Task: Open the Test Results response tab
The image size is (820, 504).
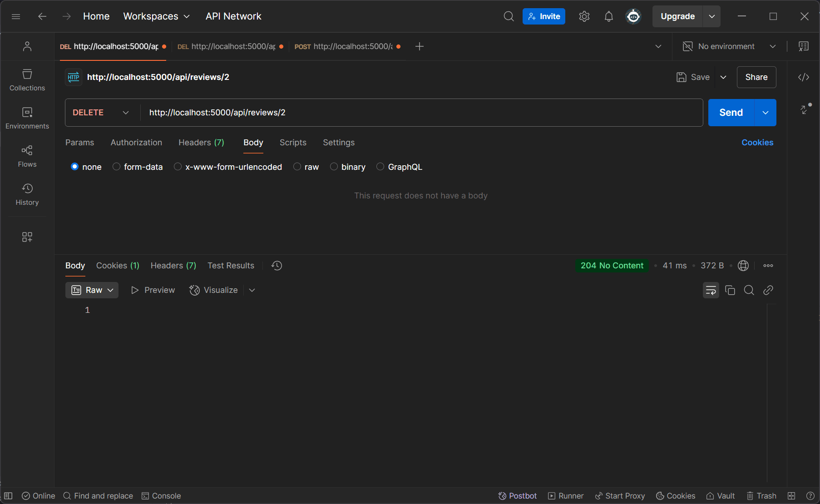Action: pos(231,266)
